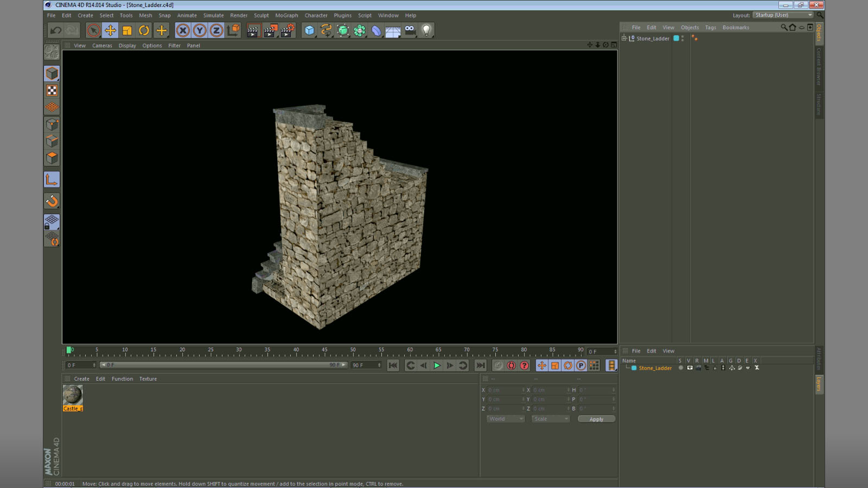
Task: Play the animation forward
Action: click(437, 365)
